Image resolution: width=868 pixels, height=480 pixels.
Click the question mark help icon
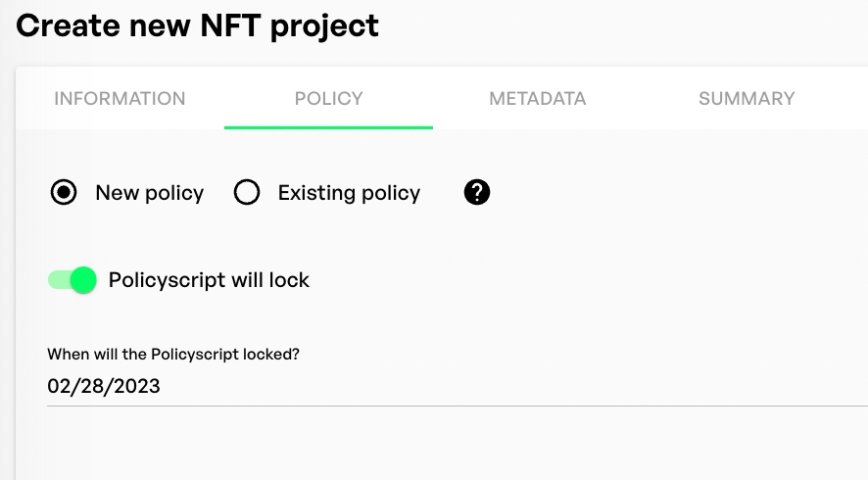pyautogui.click(x=477, y=193)
